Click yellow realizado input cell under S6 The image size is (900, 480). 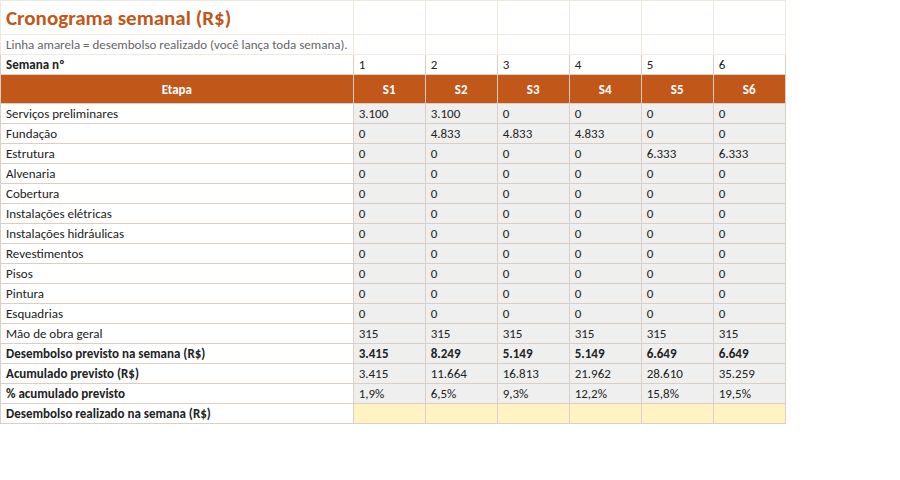tap(749, 414)
